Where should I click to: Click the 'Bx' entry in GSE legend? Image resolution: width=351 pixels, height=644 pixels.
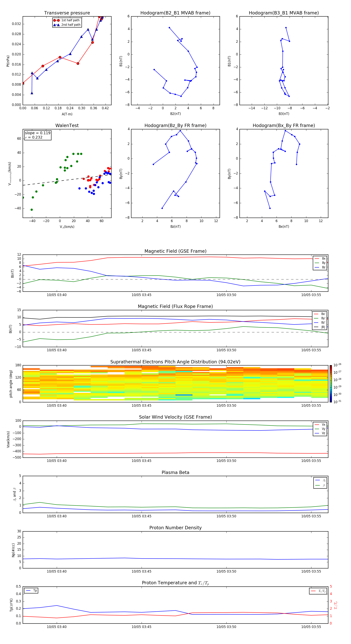(320, 259)
